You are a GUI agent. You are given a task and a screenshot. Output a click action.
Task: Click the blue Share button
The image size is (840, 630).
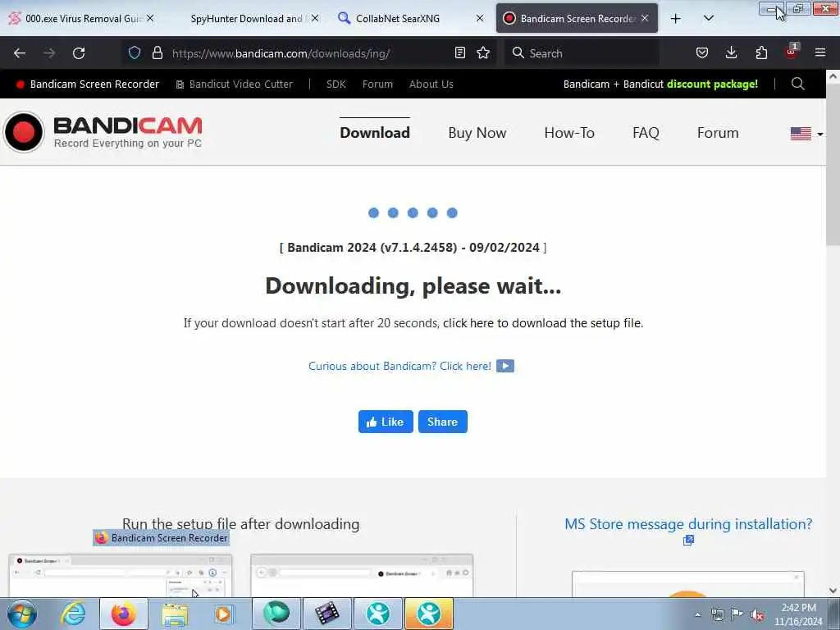tap(442, 422)
